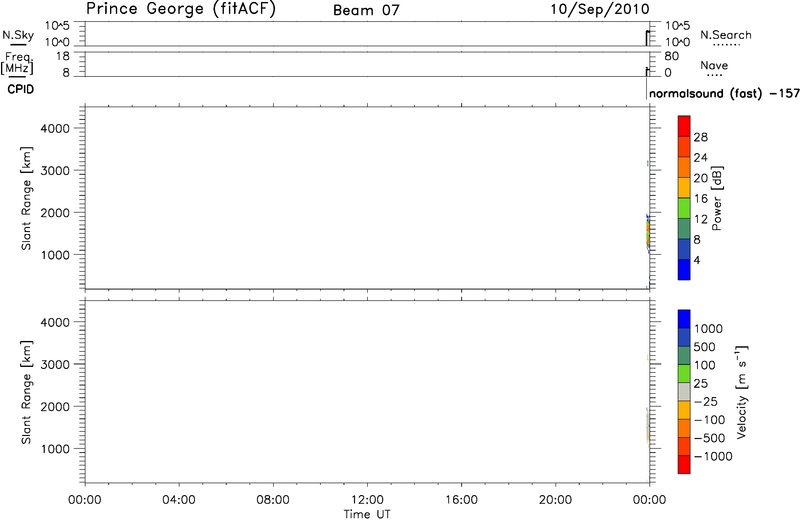800x520 pixels.
Task: Click the blue bottom segment of Power colorbar
Action: [x=684, y=269]
